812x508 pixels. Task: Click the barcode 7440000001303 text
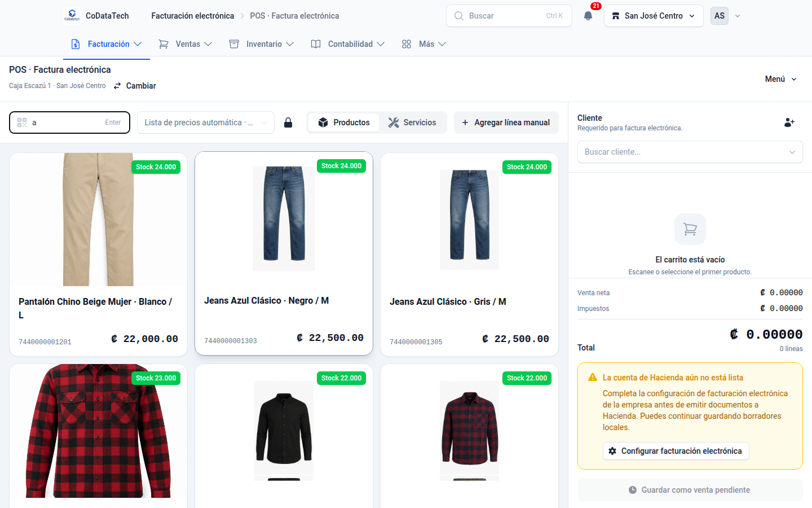[231, 341]
